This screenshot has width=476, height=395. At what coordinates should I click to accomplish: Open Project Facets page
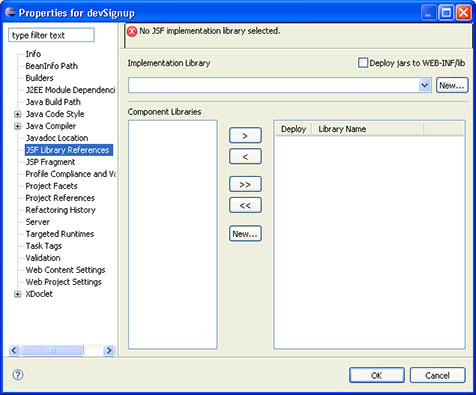coord(51,186)
